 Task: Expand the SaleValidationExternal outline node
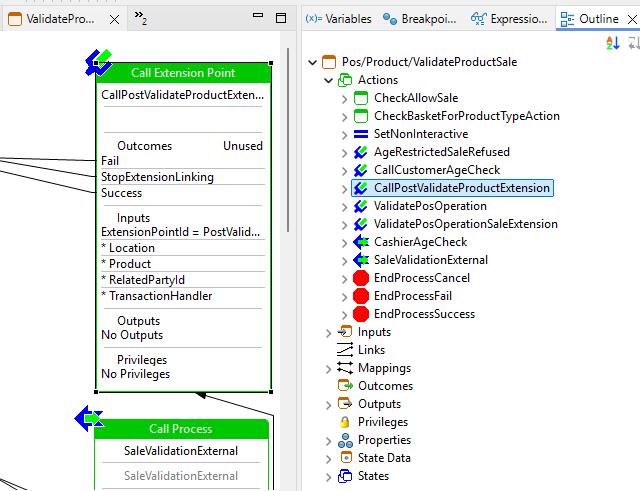pyautogui.click(x=344, y=260)
